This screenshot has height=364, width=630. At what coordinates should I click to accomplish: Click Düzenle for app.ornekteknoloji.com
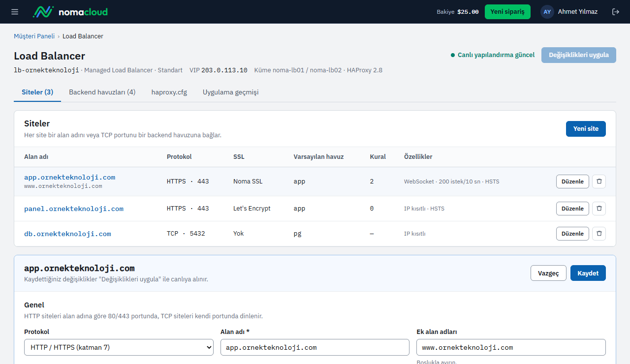coord(572,182)
